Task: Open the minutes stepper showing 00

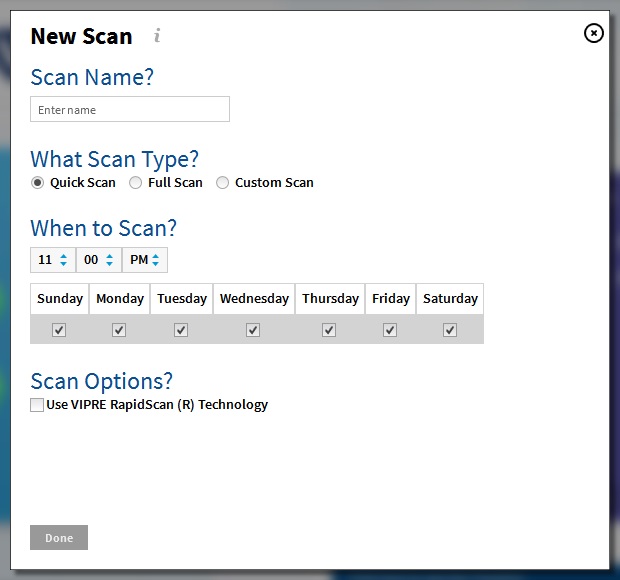Action: [99, 260]
